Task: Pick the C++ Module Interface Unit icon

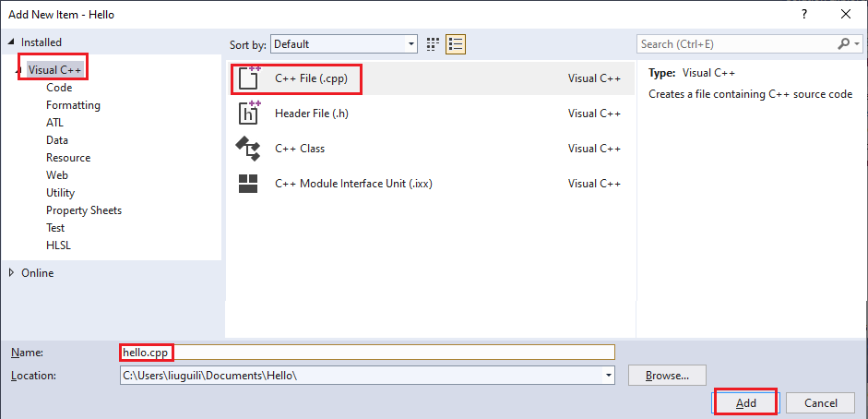Action: [248, 184]
